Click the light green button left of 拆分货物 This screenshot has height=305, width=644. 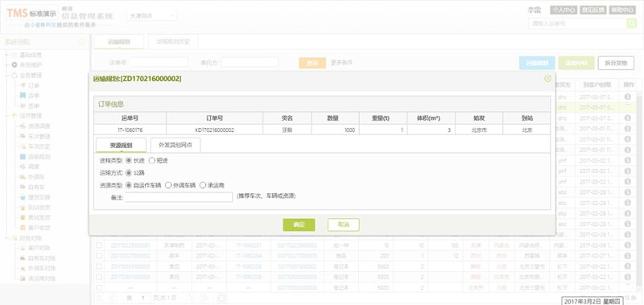[576, 64]
